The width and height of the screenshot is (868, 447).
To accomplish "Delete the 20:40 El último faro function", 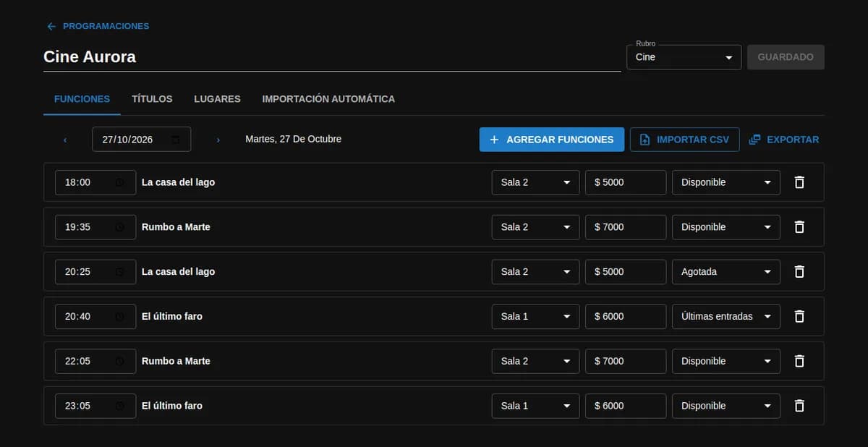I will click(799, 316).
